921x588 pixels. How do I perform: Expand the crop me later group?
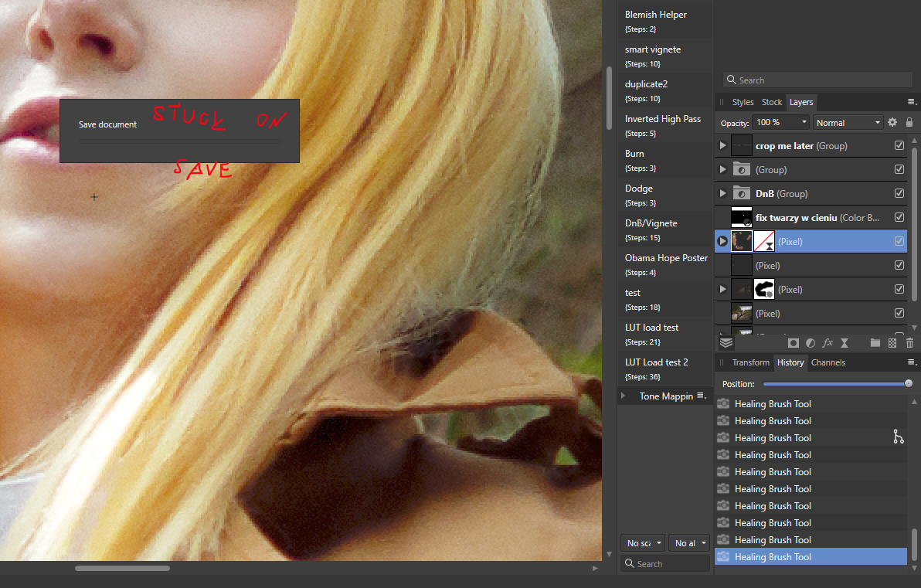click(723, 145)
